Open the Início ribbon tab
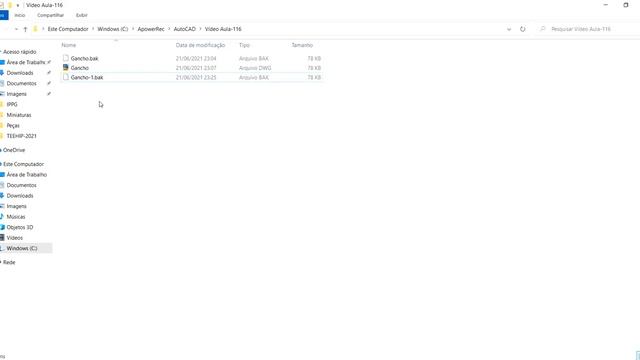The height and width of the screenshot is (360, 640). pyautogui.click(x=20, y=15)
